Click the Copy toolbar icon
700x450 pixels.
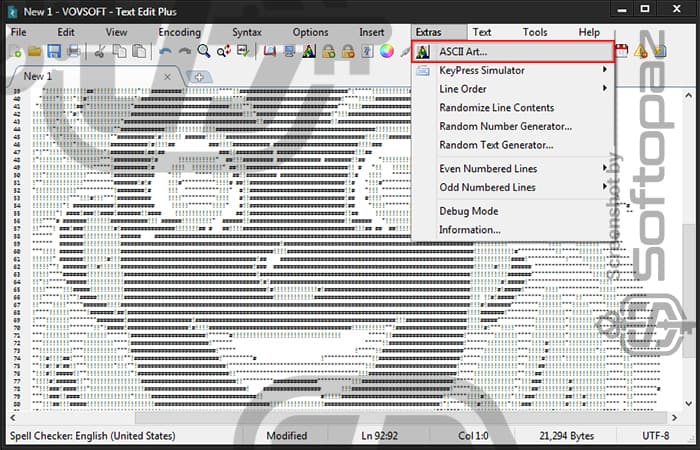(119, 51)
